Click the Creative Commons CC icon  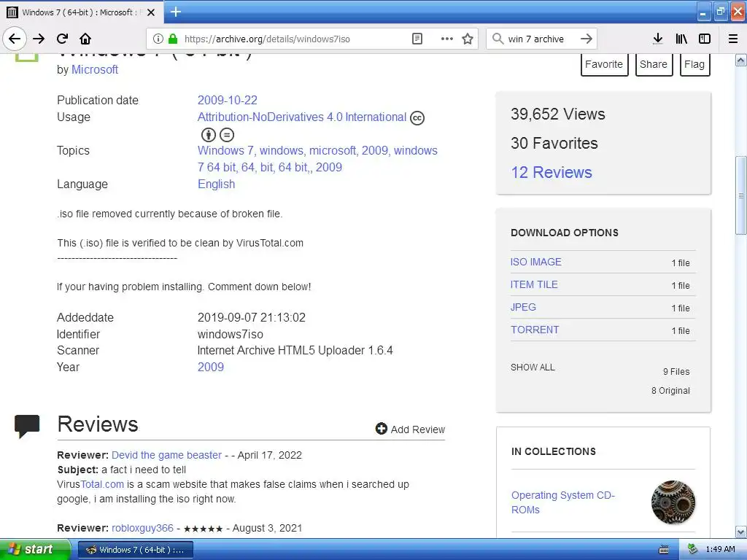(x=417, y=117)
